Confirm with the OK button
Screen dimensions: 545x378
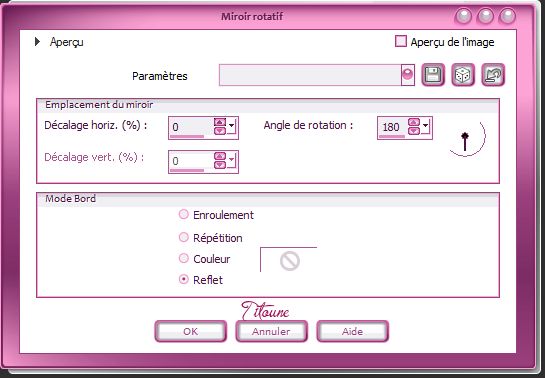click(x=190, y=331)
